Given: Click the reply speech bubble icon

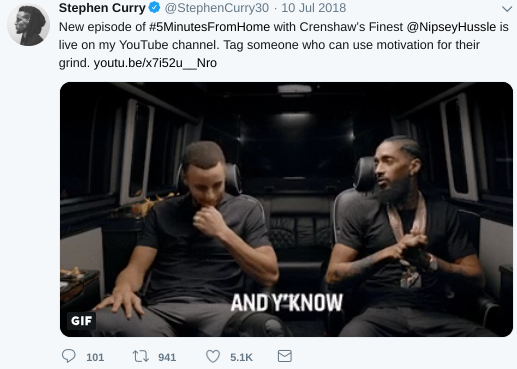Looking at the screenshot, I should 69,356.
